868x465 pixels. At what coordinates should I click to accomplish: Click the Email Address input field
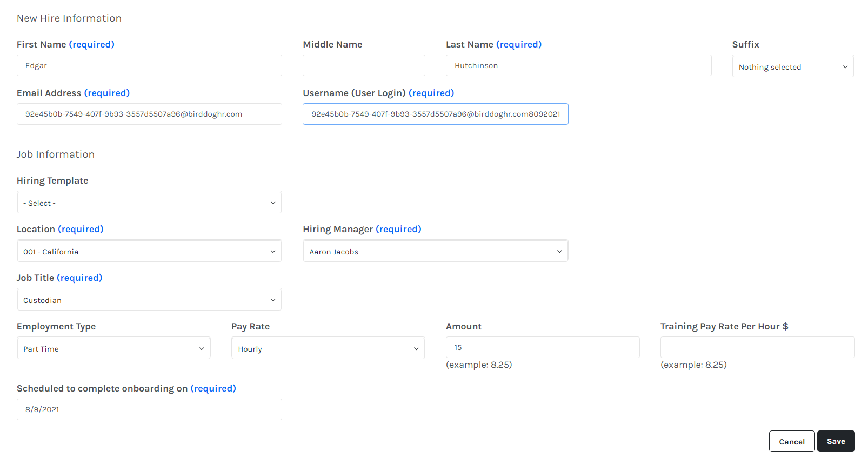pos(149,114)
